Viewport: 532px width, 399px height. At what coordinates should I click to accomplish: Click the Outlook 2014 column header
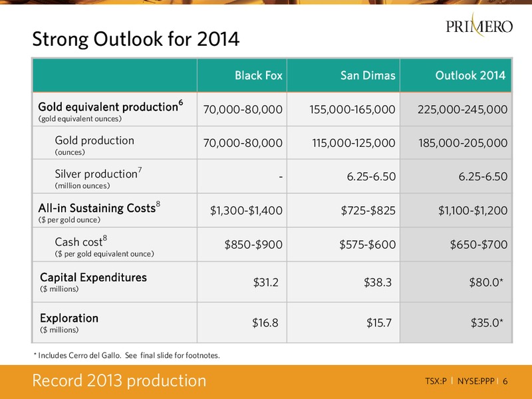(470, 75)
